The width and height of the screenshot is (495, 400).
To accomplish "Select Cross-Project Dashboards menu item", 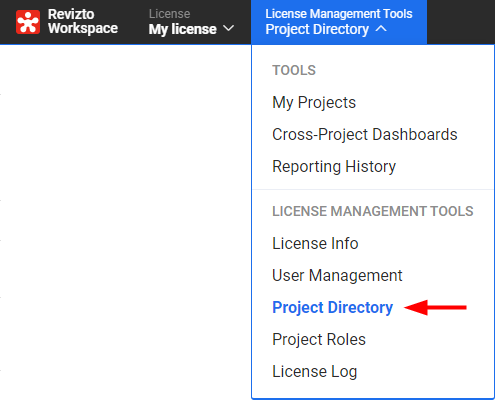I will pos(365,134).
